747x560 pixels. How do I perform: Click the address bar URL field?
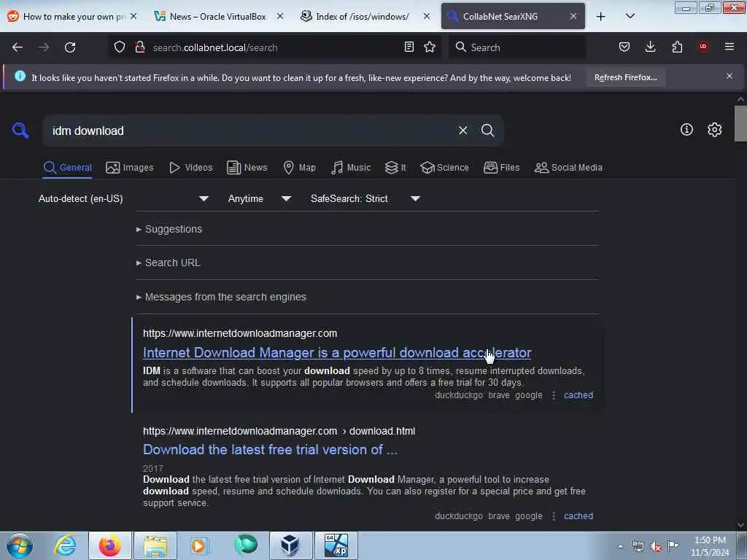click(x=276, y=47)
